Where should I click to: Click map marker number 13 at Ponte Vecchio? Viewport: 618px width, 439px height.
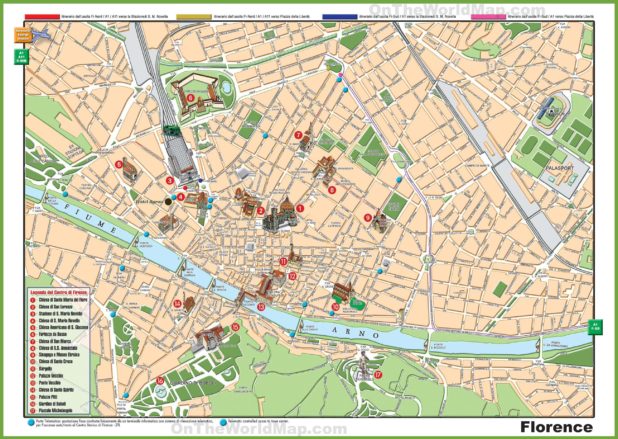point(261,307)
